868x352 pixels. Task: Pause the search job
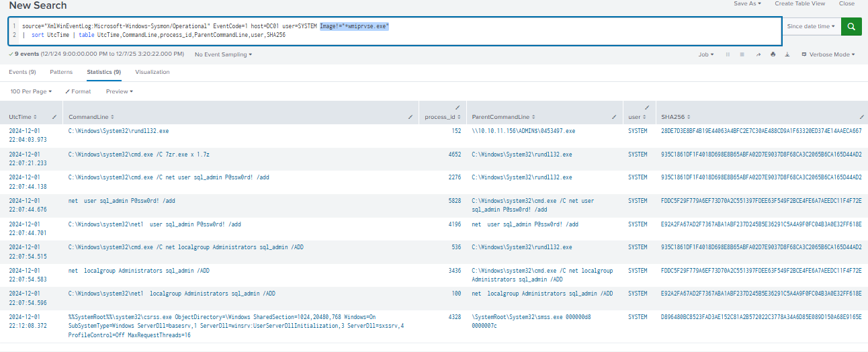pos(728,54)
